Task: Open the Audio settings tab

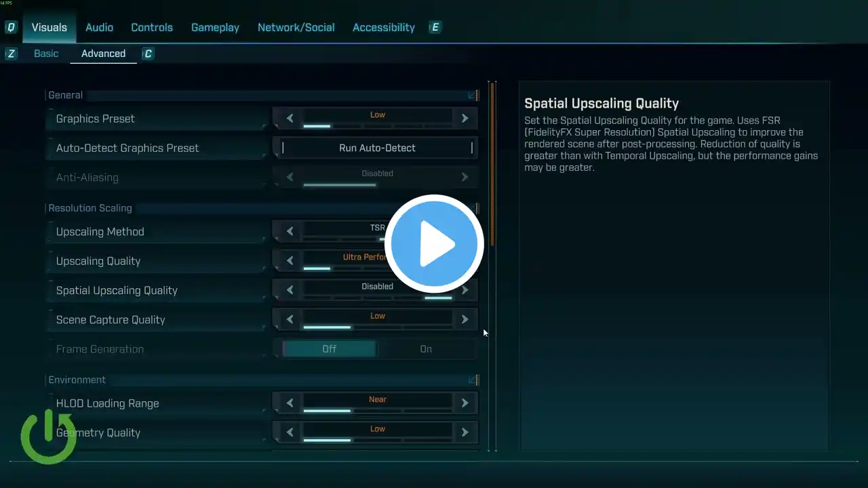Action: 99,28
